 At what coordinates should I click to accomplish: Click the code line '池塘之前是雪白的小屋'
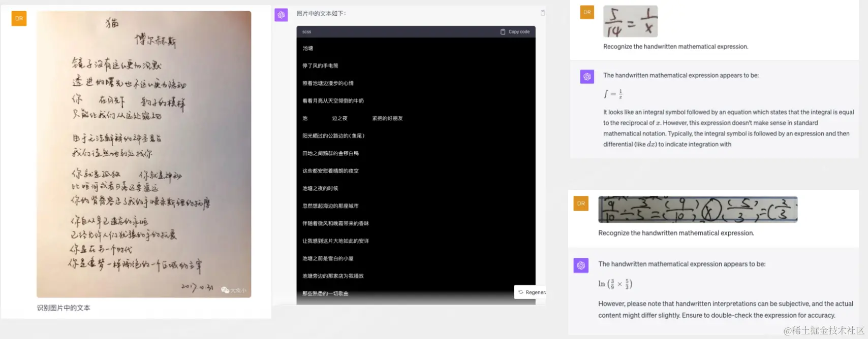328,258
